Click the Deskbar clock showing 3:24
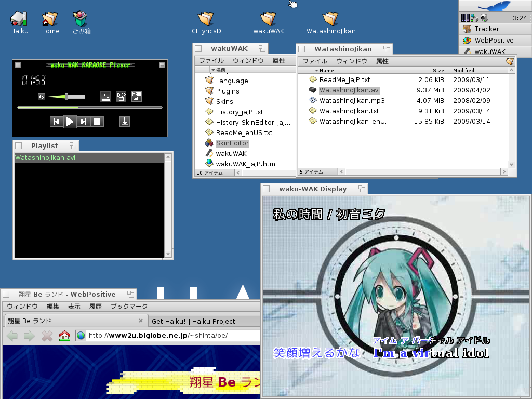The height and width of the screenshot is (399, 532). (520, 18)
